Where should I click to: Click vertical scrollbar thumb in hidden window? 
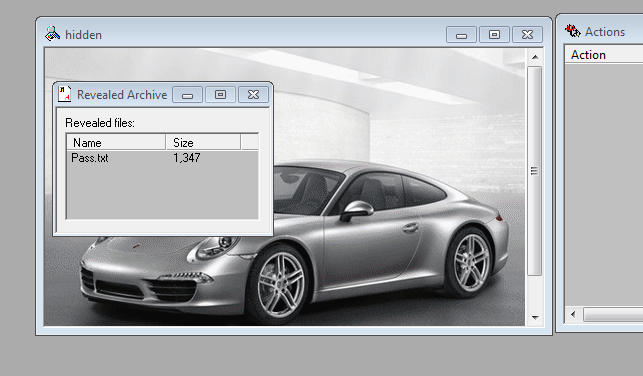(534, 171)
